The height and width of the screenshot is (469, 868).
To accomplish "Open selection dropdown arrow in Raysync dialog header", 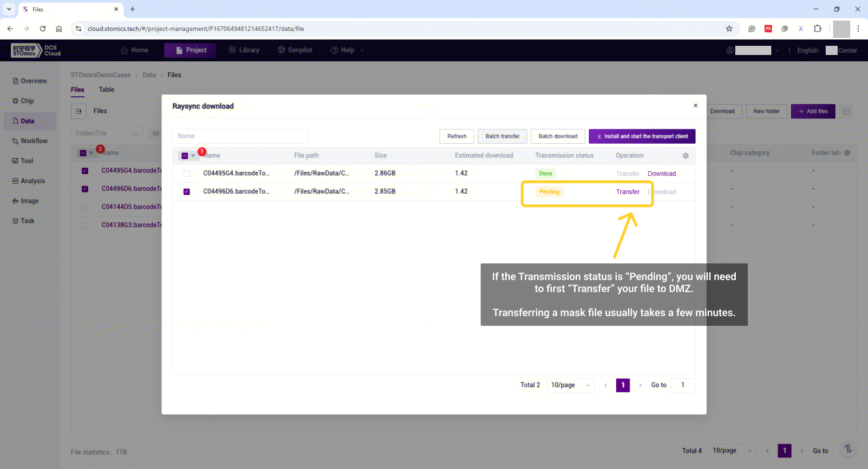I will 193,156.
